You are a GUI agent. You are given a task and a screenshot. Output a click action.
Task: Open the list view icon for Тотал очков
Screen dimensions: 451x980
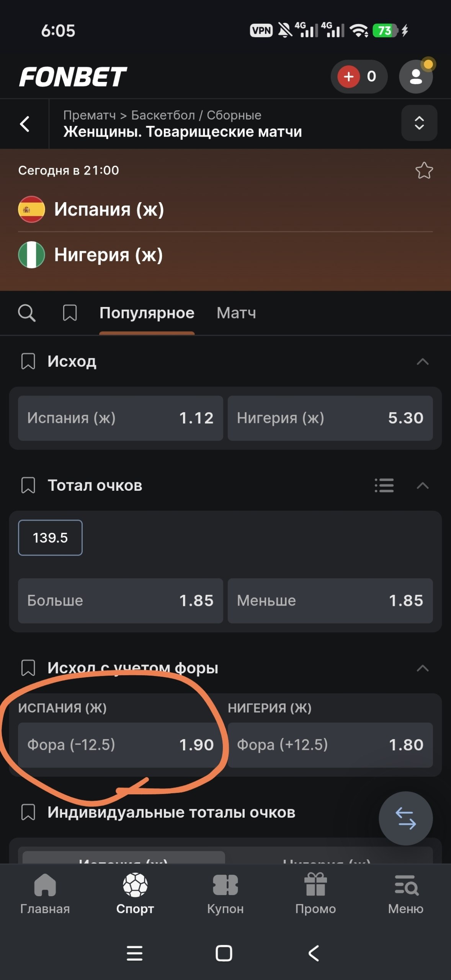coord(384,485)
